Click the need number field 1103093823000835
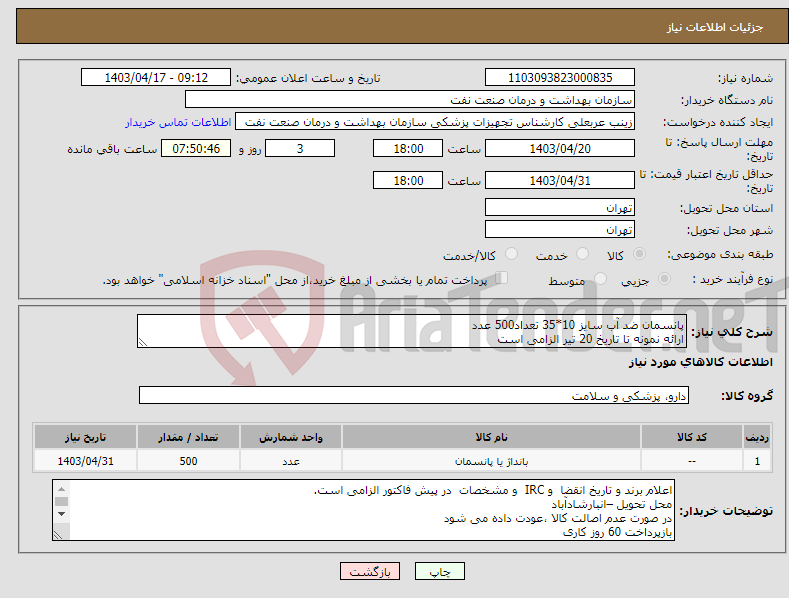Viewport: 789px width, 598px height. point(560,78)
